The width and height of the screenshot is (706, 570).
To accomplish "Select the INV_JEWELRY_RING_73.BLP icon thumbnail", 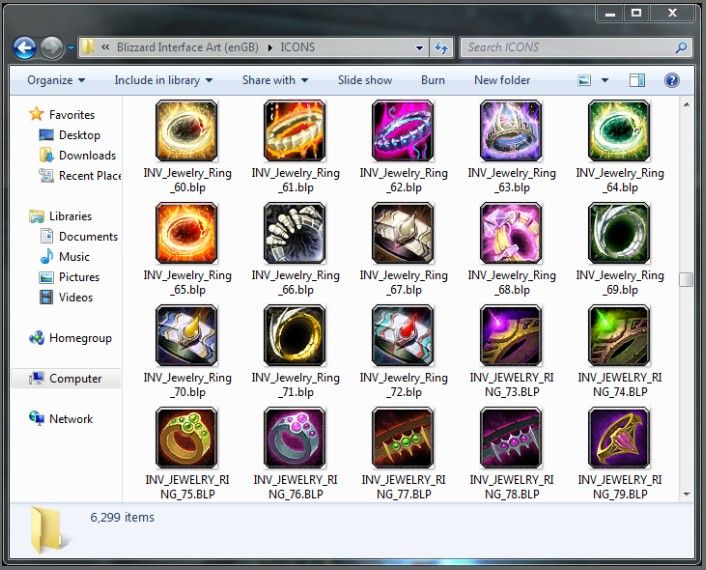I will tap(511, 335).
